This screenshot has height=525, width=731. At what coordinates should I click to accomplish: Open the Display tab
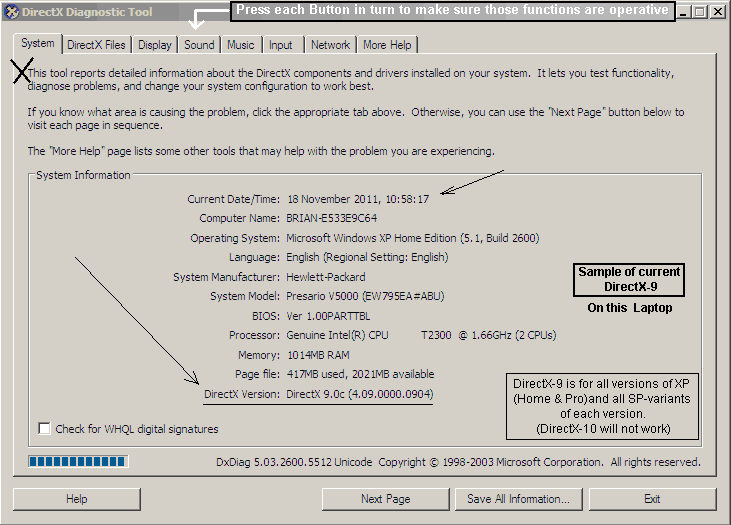(155, 45)
